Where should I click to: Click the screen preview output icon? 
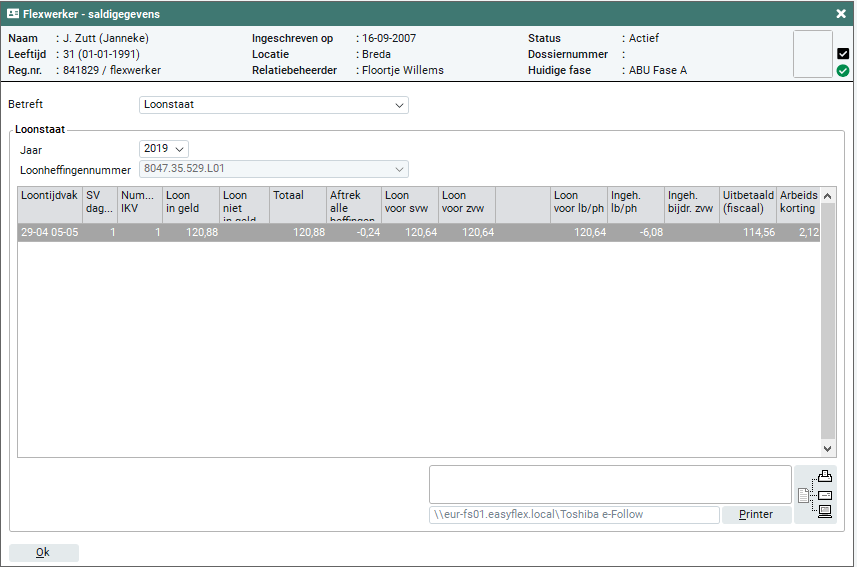(x=825, y=512)
